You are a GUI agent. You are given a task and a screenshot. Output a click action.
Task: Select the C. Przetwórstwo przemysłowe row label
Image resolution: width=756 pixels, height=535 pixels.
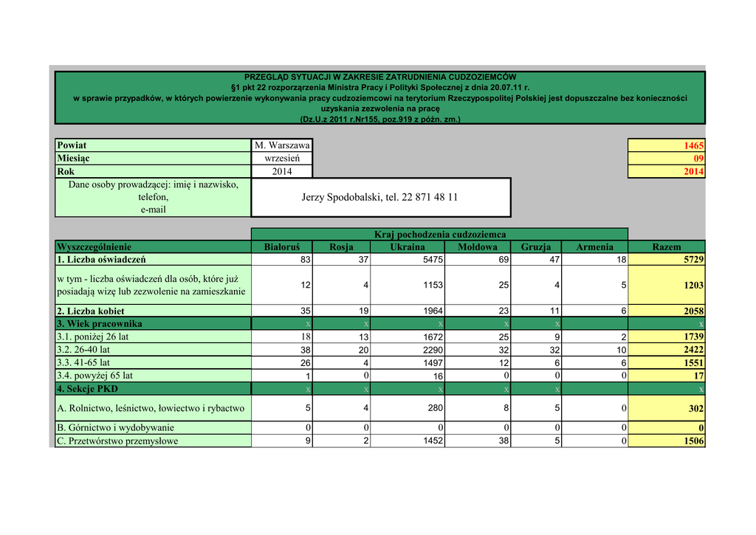tap(153, 441)
